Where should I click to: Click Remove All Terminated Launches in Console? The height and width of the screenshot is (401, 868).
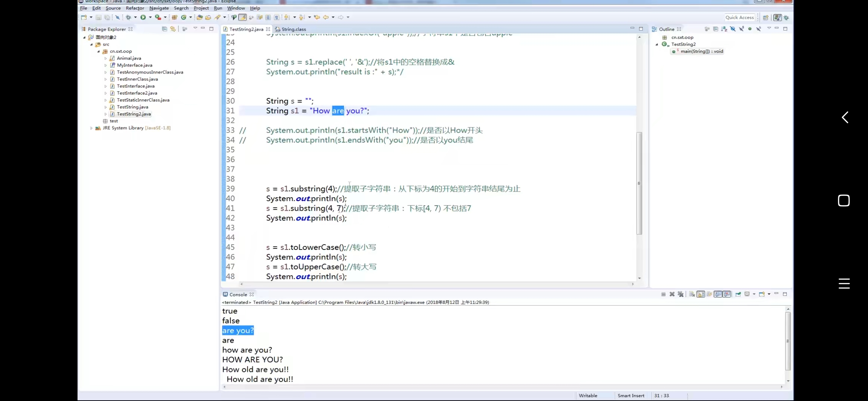[681, 294]
